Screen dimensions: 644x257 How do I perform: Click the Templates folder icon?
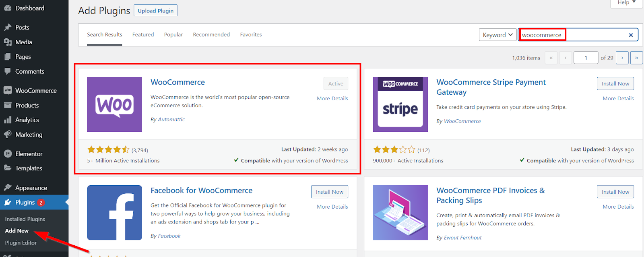point(8,168)
